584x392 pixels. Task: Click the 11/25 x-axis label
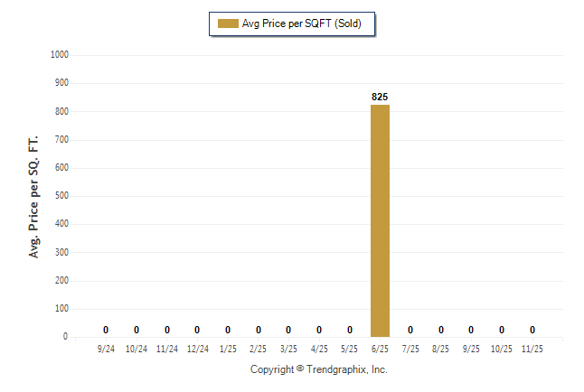(532, 349)
